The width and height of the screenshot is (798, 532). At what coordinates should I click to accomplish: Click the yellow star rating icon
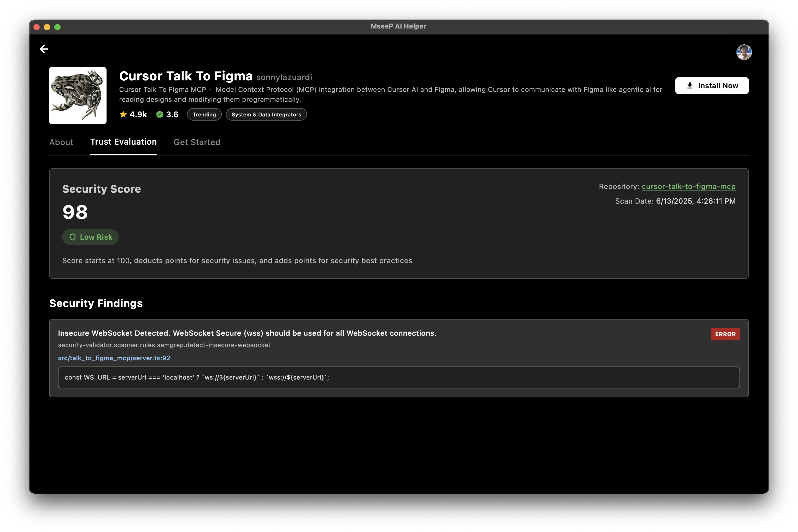click(x=123, y=114)
